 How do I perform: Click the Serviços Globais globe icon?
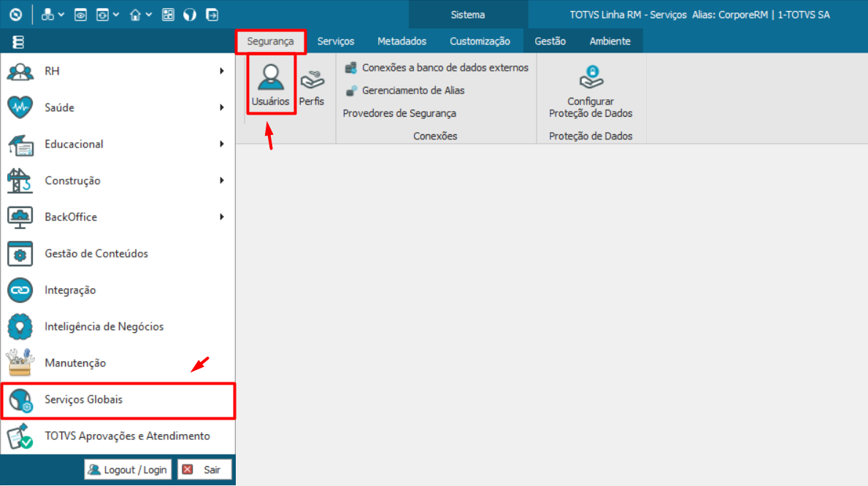pyautogui.click(x=21, y=400)
